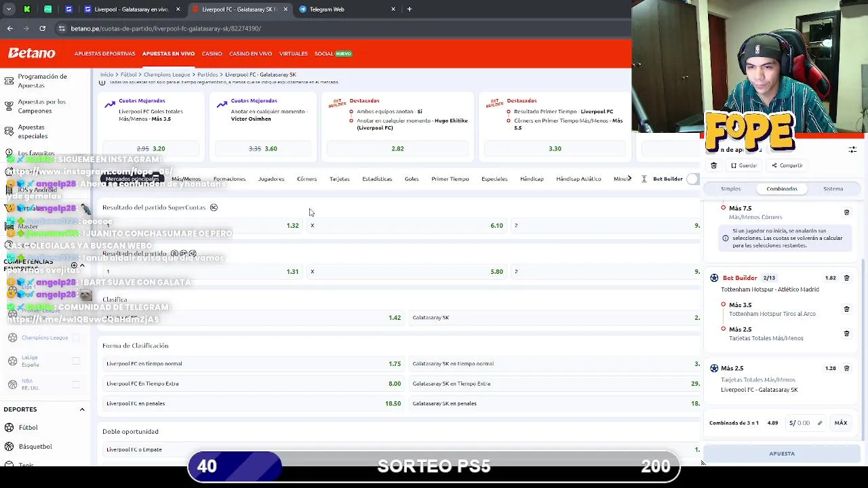The height and width of the screenshot is (488, 868).
Task: Tick the LaLiga España checkbox
Action: 76,361
